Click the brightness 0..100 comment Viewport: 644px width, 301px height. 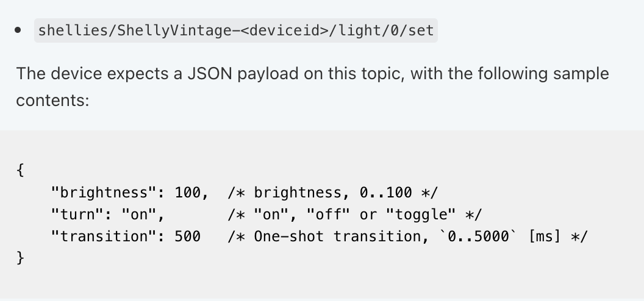(333, 193)
